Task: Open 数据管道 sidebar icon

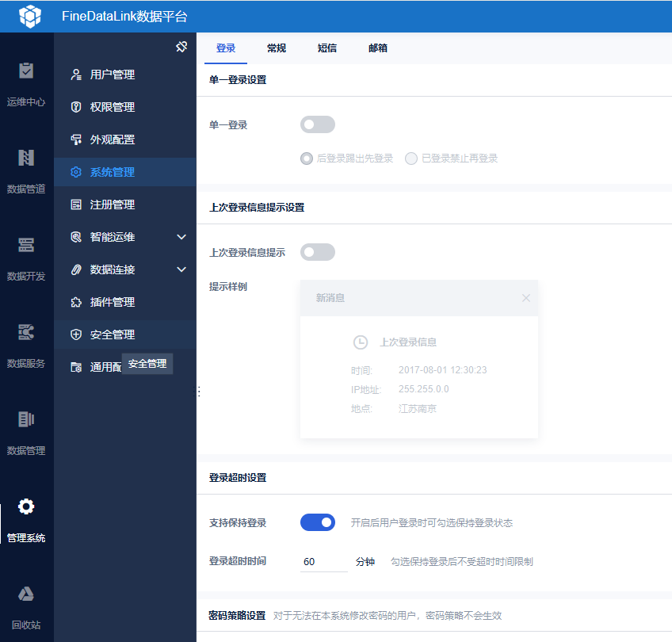Action: pos(26,158)
